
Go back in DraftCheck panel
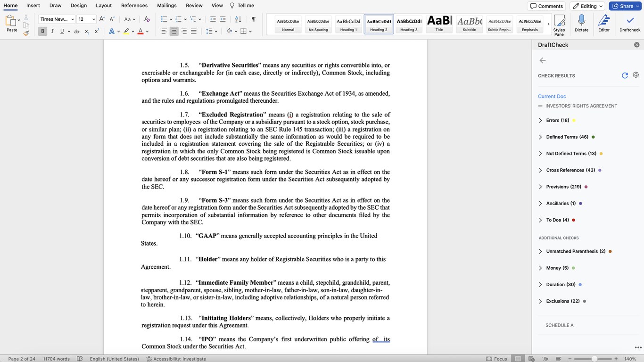(x=543, y=60)
